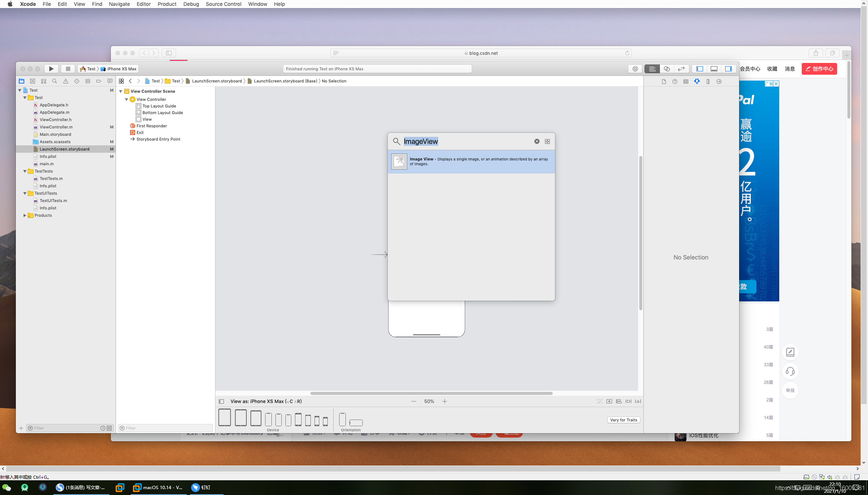Screen dimensions: 868x495
Task: Switch library to icon grid view
Action: [547, 141]
